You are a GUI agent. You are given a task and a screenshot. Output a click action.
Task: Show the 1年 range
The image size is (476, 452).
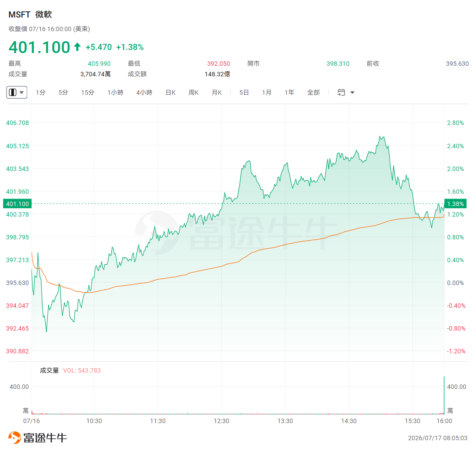[289, 93]
